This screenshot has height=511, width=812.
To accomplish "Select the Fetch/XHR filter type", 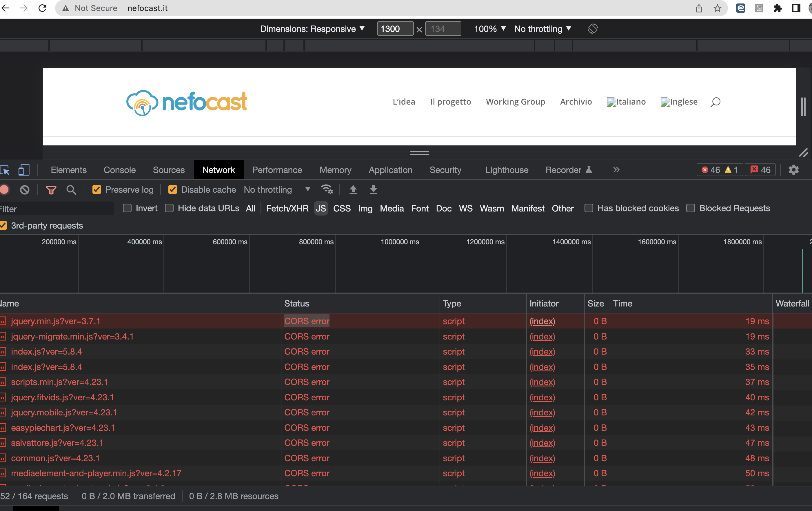I will (287, 208).
